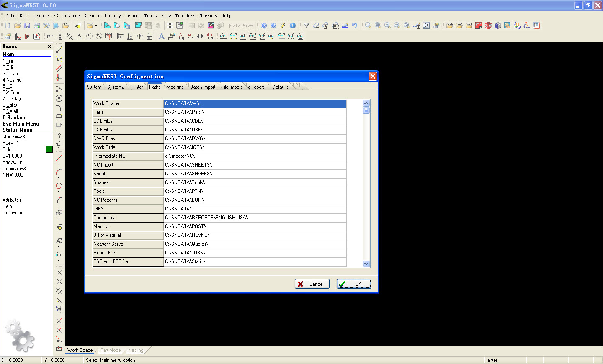Select the AI text tool in left toolbar

(59, 241)
